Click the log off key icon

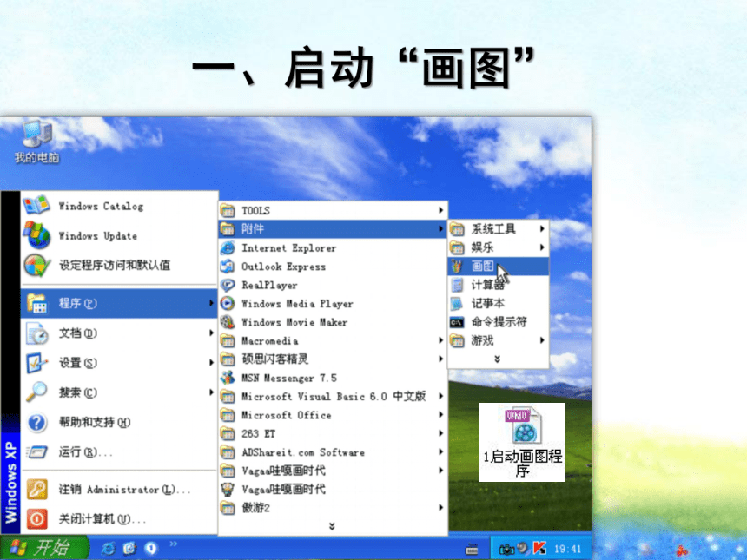pyautogui.click(x=36, y=489)
